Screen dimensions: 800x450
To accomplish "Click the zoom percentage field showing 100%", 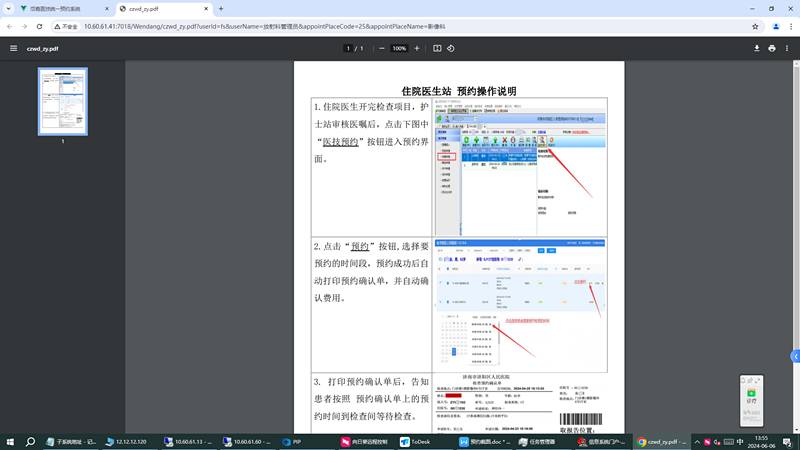I will pyautogui.click(x=399, y=48).
